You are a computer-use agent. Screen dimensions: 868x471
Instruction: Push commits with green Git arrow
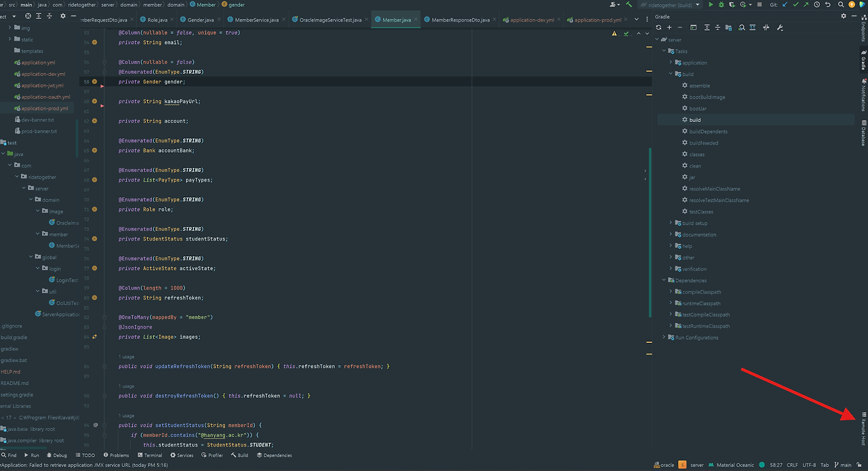tap(806, 4)
